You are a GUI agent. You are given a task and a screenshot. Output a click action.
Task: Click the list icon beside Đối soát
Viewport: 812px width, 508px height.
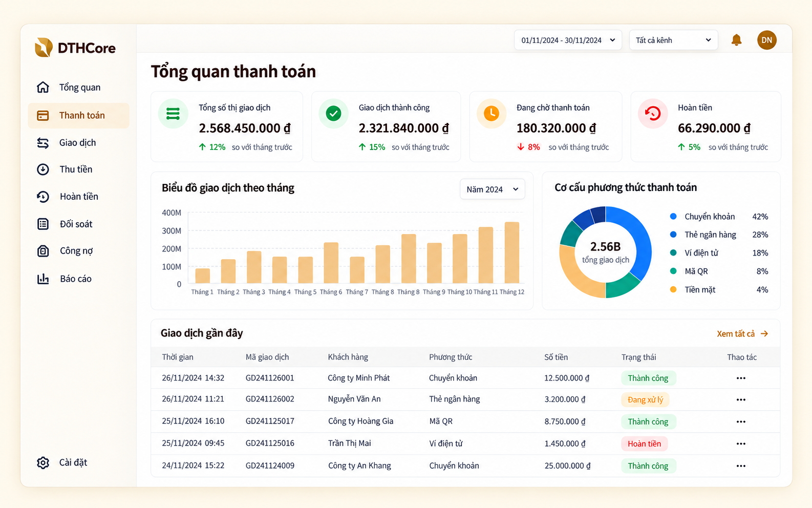(43, 224)
